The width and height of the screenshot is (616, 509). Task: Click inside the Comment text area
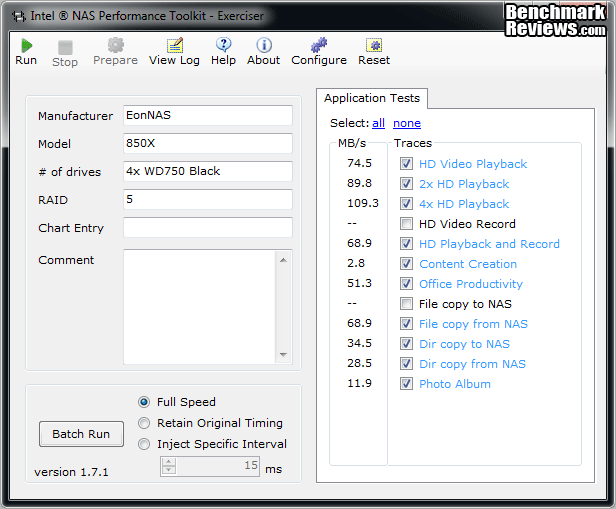200,307
